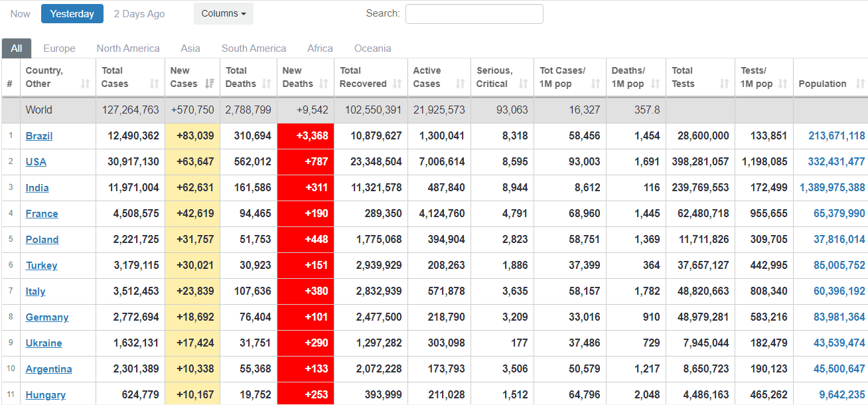Click sort icon in New Deaths header

click(x=324, y=84)
